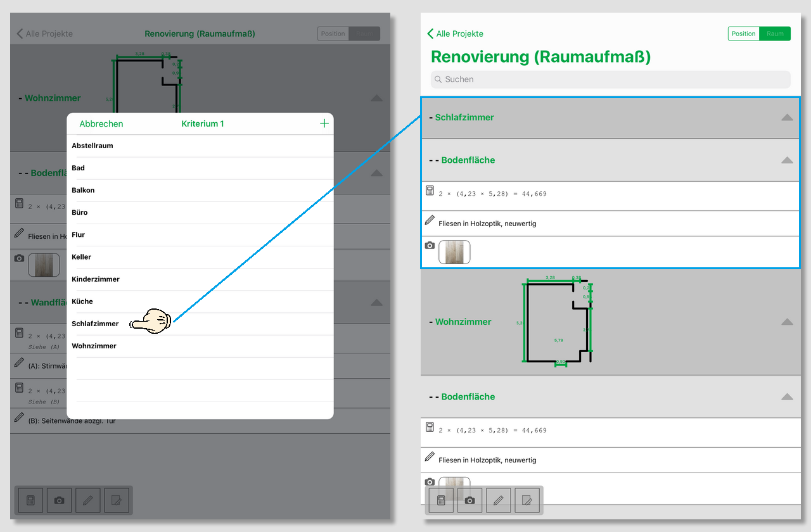Select Wohnzimmer calculation text in right screen
This screenshot has width=811, height=532.
492,431
